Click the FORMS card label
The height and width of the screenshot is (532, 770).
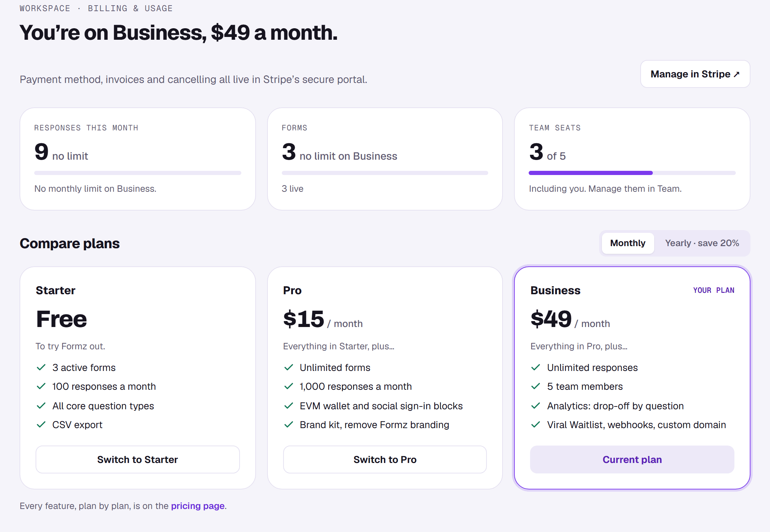(295, 128)
